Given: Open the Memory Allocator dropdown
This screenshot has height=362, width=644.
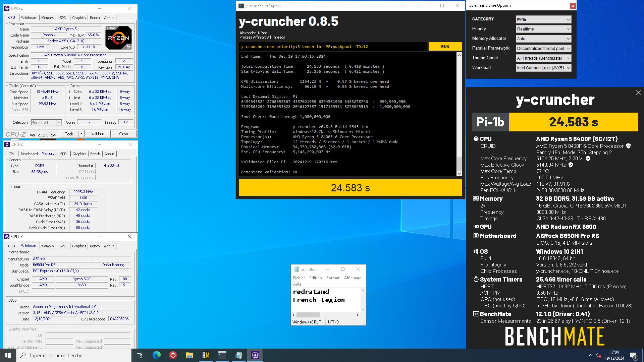Looking at the screenshot, I should coord(543,39).
